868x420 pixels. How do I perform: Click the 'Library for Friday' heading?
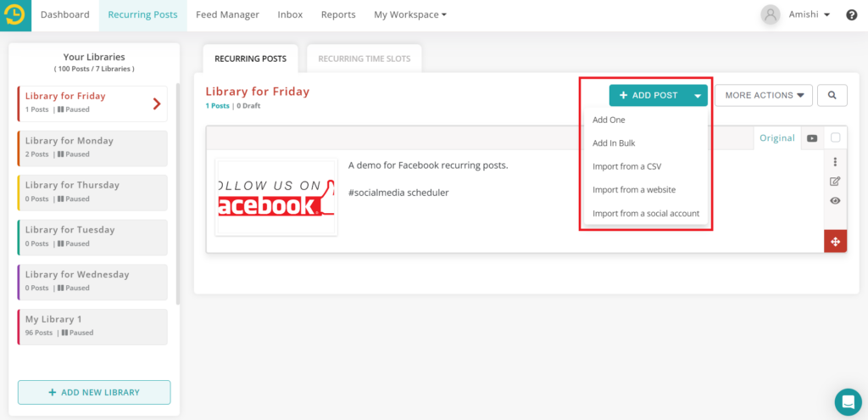[258, 92]
